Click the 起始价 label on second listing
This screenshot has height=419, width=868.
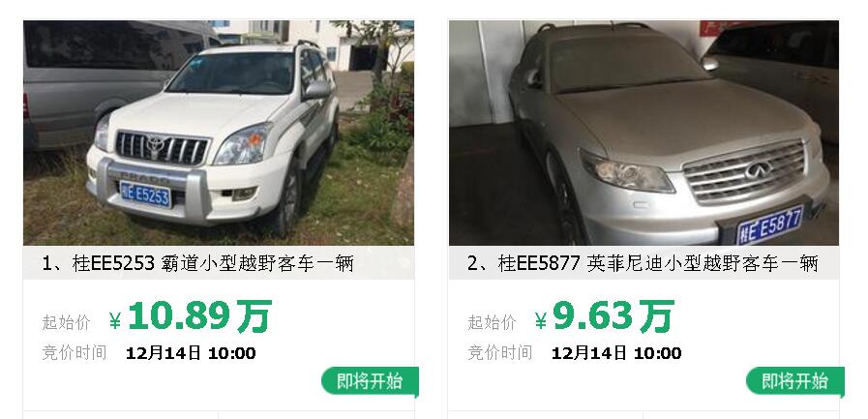492,322
